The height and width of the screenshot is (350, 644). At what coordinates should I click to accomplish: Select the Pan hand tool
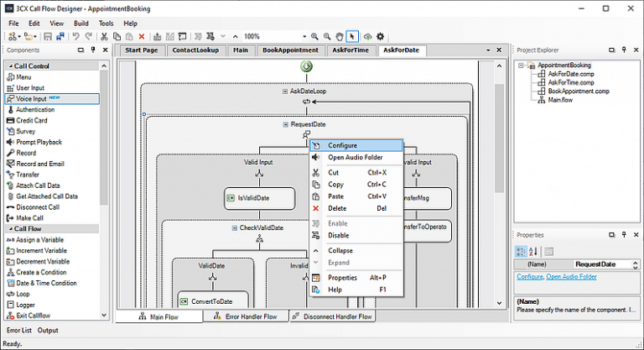340,37
